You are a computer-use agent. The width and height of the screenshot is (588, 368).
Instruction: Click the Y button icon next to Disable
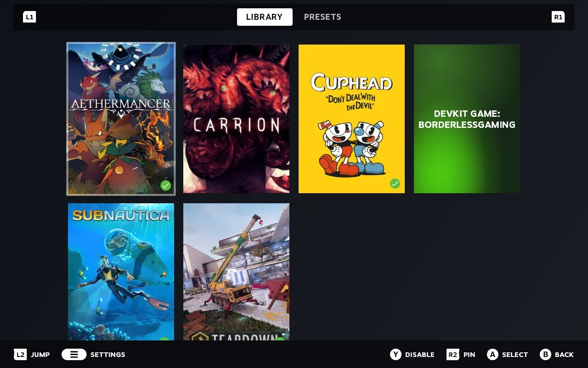click(x=395, y=354)
